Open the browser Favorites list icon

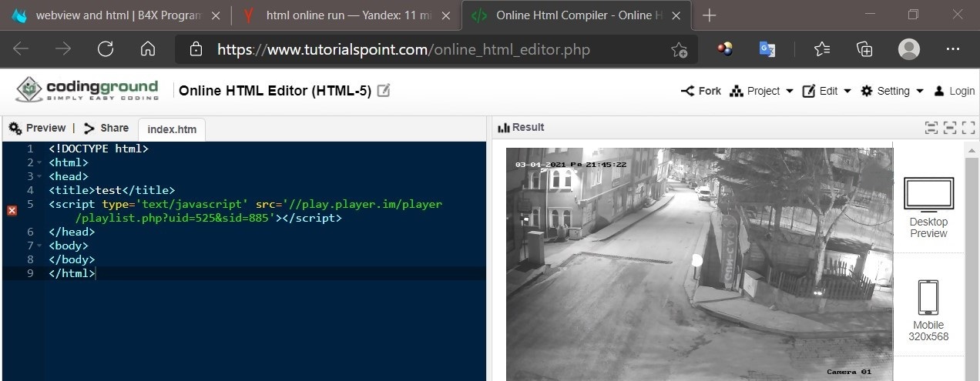[822, 49]
